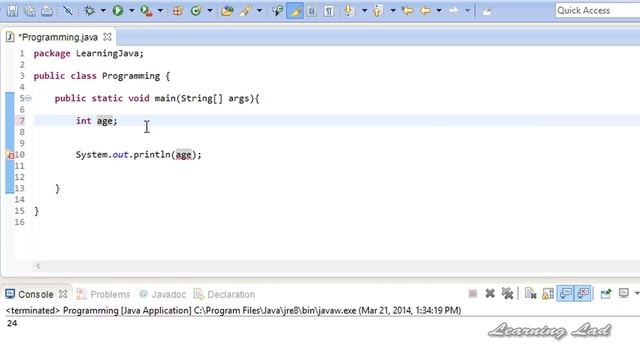Collapse the main method fold marker
640x360 pixels.
(28, 98)
